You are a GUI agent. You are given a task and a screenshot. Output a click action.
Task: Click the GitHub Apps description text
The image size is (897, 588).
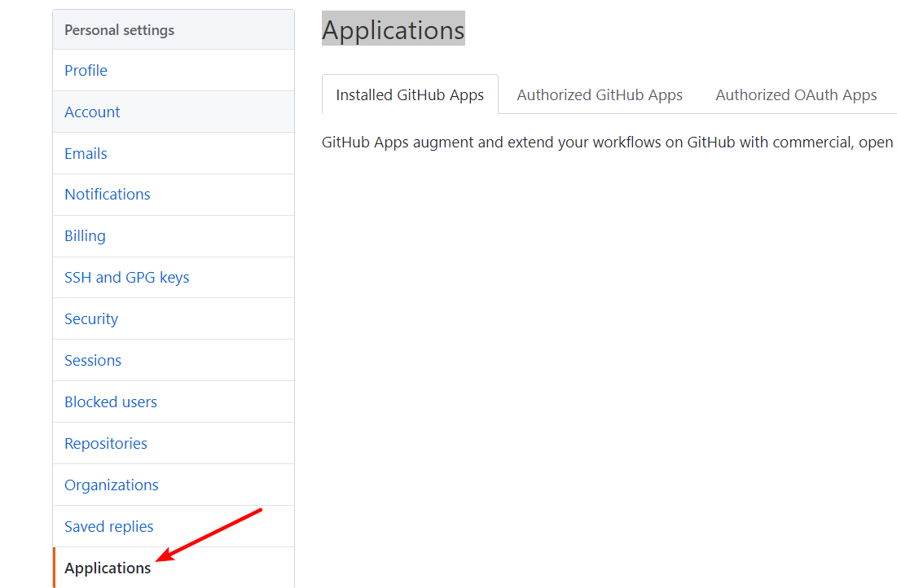coord(608,142)
